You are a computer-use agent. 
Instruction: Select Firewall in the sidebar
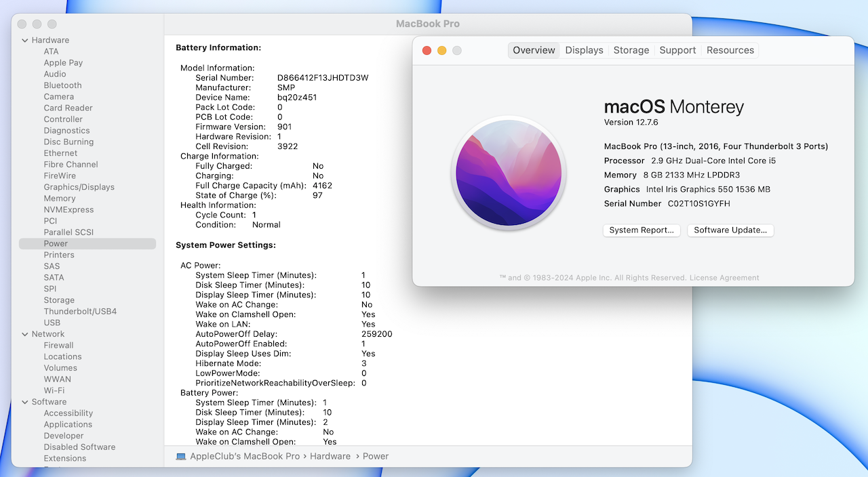click(x=59, y=346)
